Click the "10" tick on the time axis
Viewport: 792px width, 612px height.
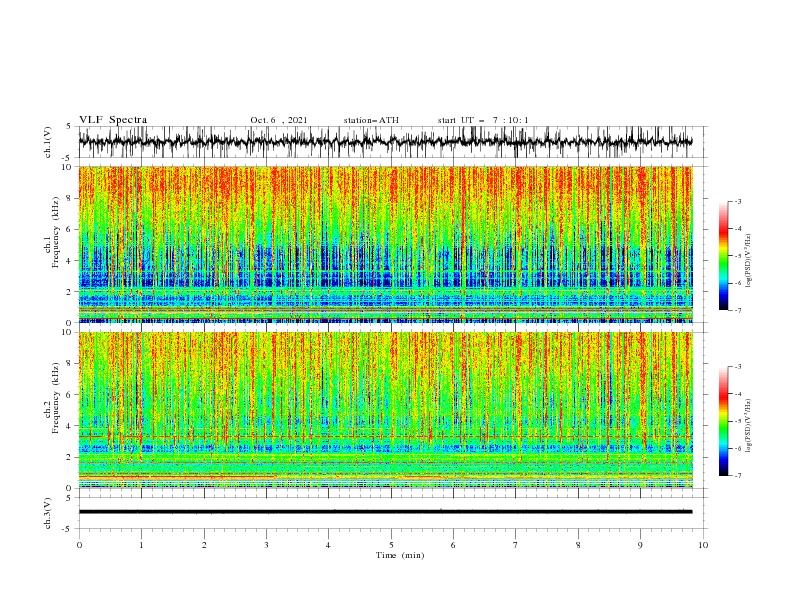[703, 545]
